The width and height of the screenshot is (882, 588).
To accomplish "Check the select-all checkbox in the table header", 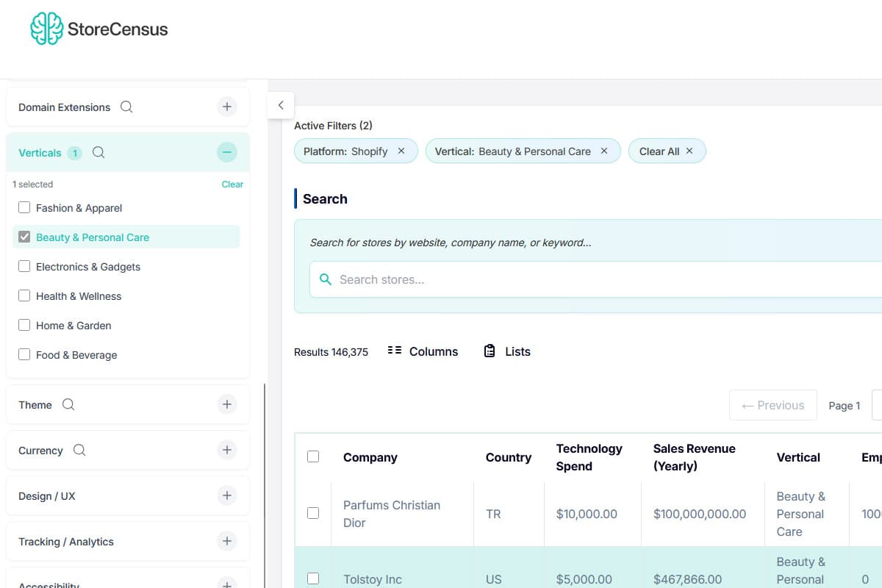I will pos(313,456).
